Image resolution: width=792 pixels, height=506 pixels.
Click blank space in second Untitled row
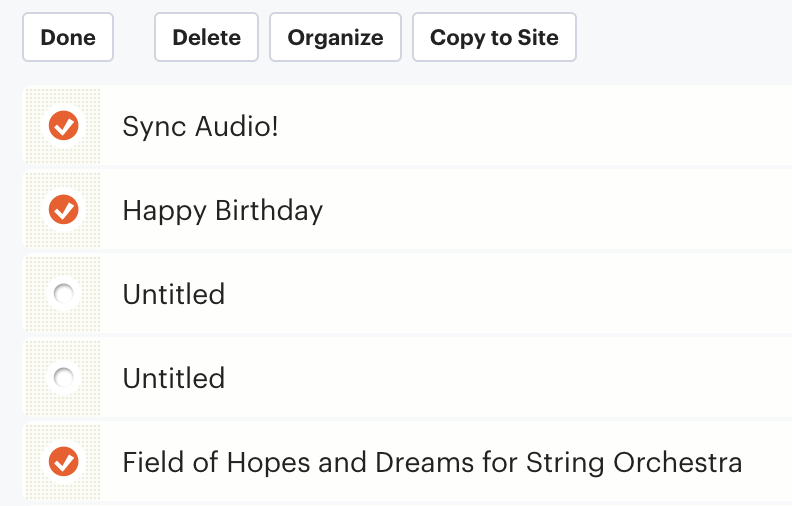(x=505, y=377)
